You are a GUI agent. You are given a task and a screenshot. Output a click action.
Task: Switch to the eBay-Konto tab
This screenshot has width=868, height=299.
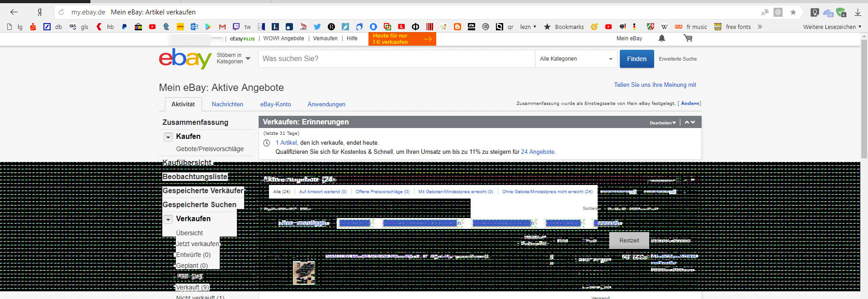point(275,104)
